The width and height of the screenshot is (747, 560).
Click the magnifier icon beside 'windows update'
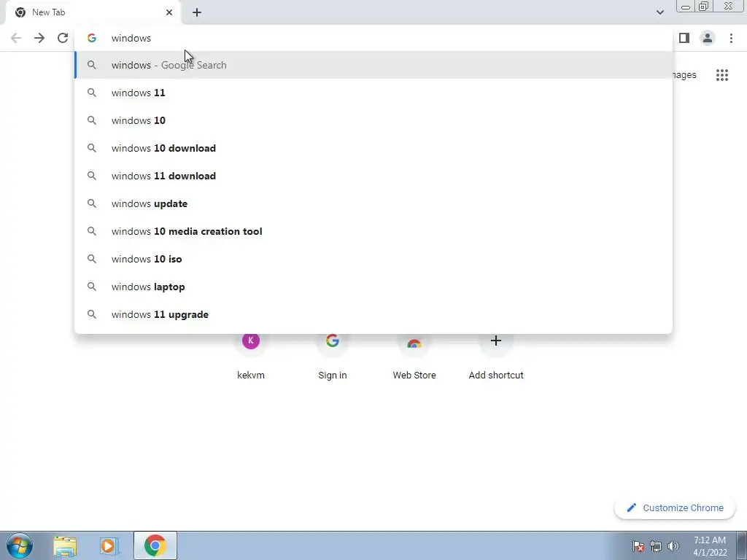click(92, 203)
